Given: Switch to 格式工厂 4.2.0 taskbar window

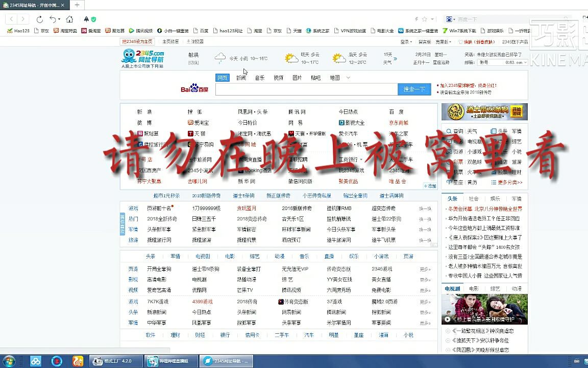Looking at the screenshot, I should tap(116, 361).
